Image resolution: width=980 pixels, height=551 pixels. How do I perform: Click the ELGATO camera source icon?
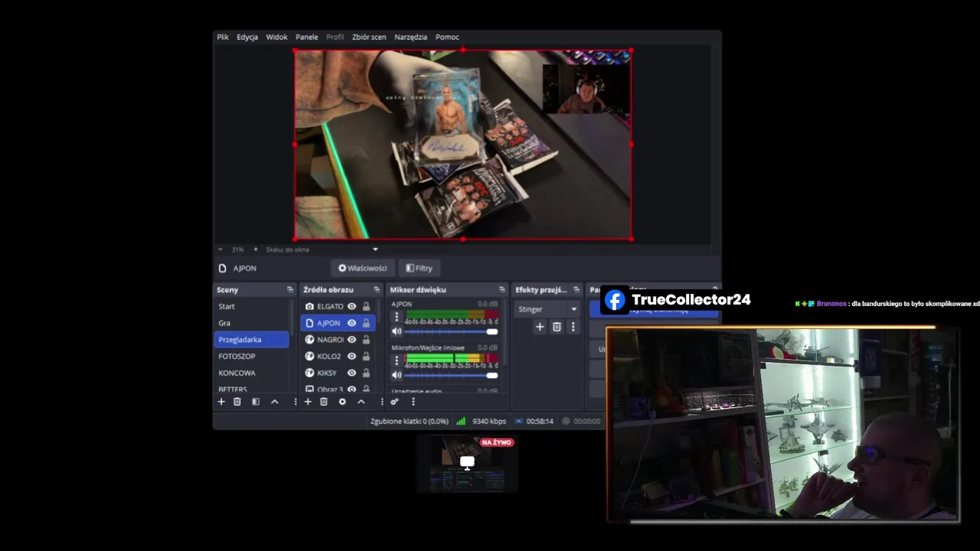(310, 306)
